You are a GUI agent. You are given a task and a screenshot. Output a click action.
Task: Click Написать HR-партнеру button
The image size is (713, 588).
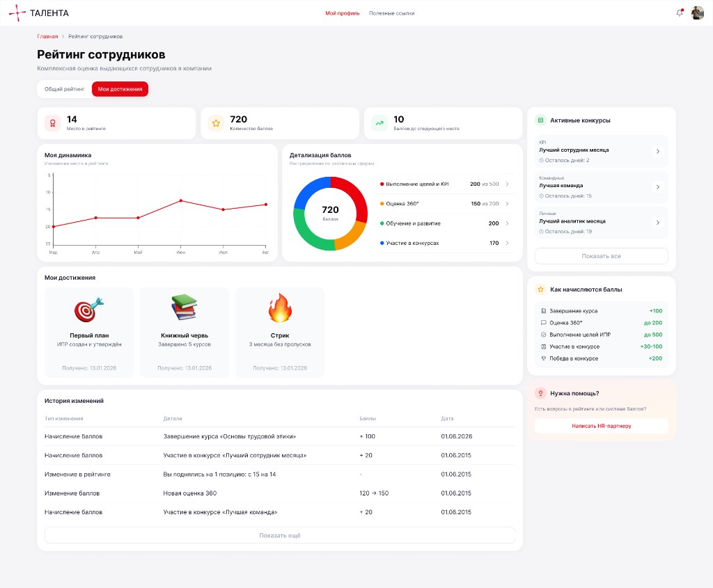point(601,426)
